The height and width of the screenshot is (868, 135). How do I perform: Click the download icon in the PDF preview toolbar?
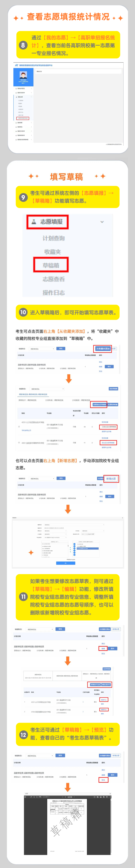(x=104, y=797)
